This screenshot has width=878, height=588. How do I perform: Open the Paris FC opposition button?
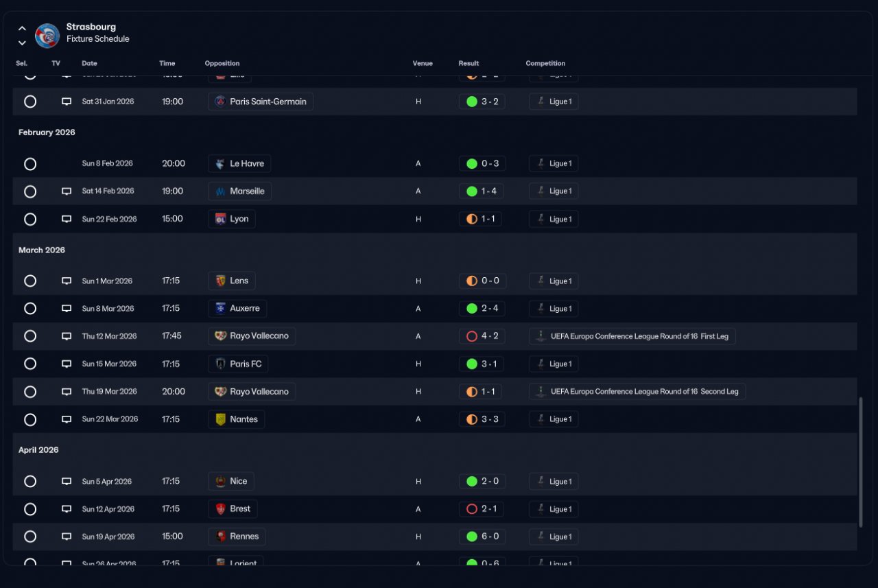[238, 364]
